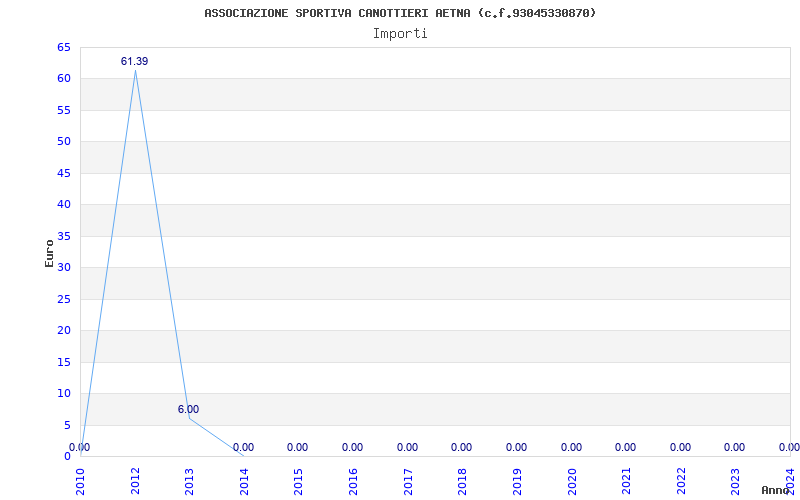Viewport: 800px width, 500px height.
Task: Click x-axis year label 2020
Action: 571,481
